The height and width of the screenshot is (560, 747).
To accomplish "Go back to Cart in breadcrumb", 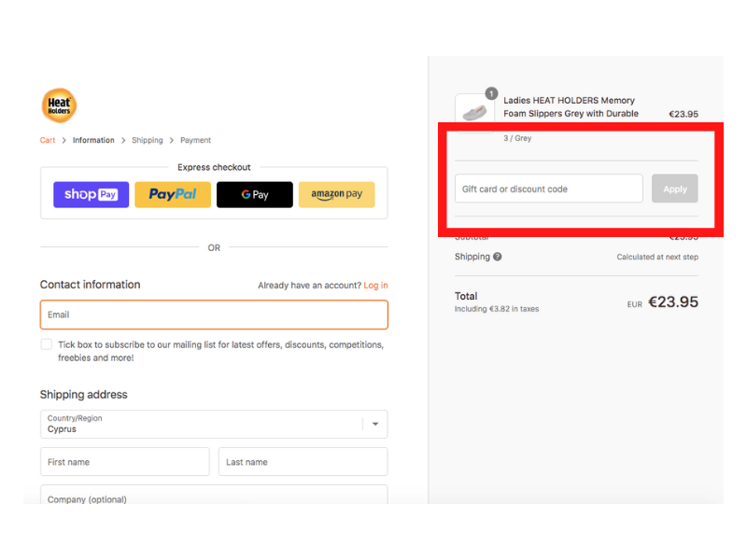I will (x=48, y=141).
